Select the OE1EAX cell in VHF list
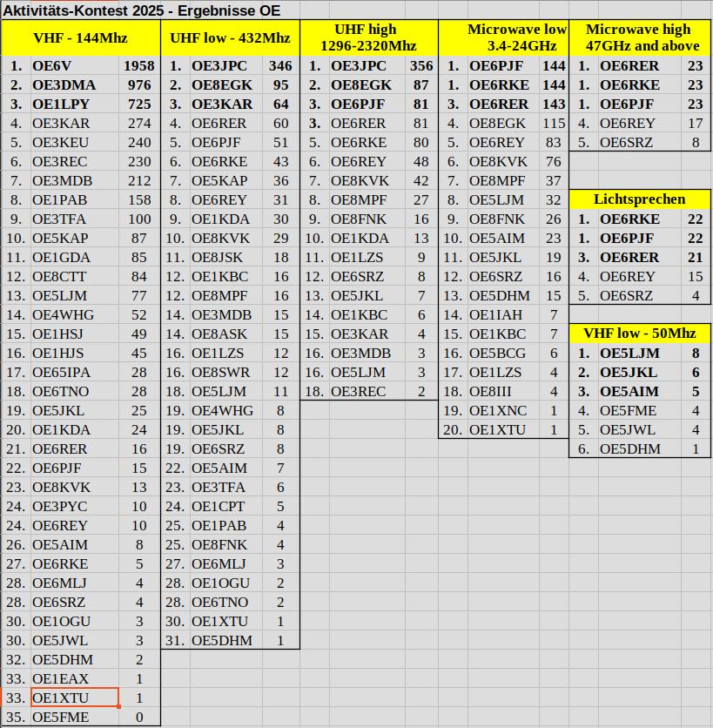713x728 pixels. (74, 679)
